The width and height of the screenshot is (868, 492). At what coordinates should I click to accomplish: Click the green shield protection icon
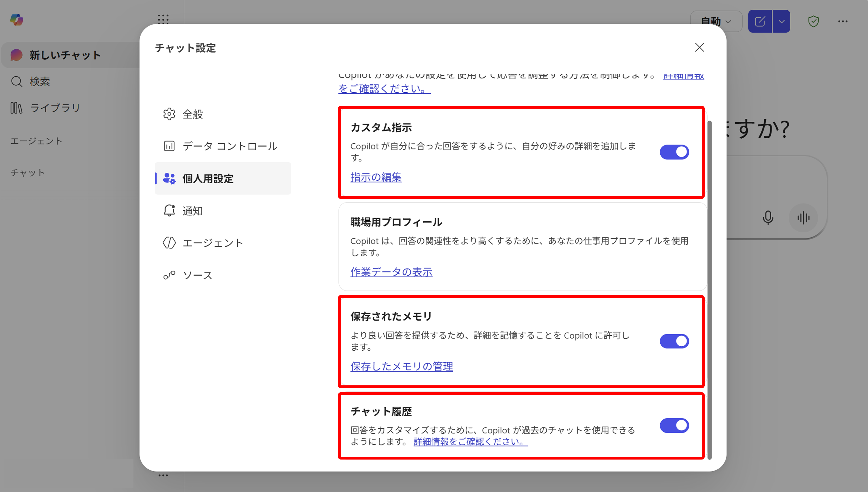[813, 21]
